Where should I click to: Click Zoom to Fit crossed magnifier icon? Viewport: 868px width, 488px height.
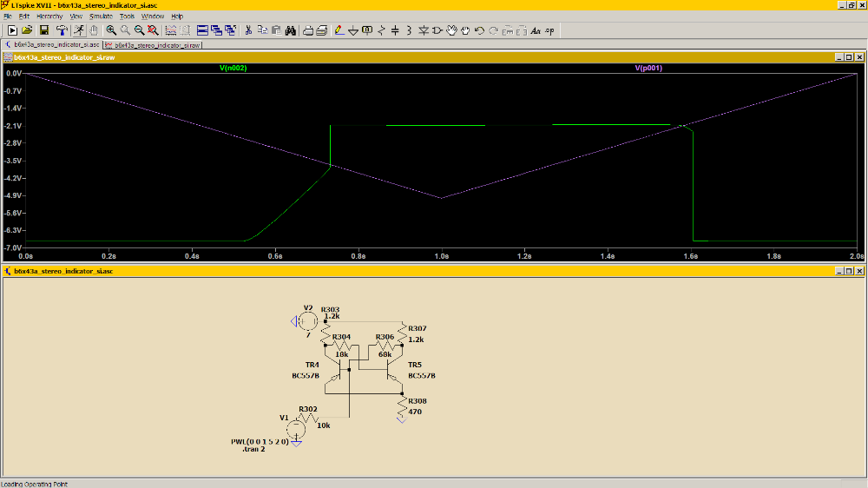pos(153,30)
